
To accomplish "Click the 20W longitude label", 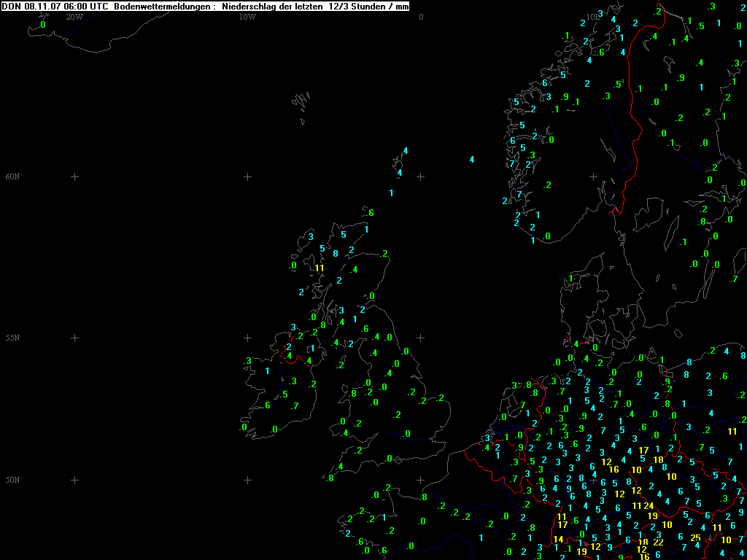I will coord(74,16).
